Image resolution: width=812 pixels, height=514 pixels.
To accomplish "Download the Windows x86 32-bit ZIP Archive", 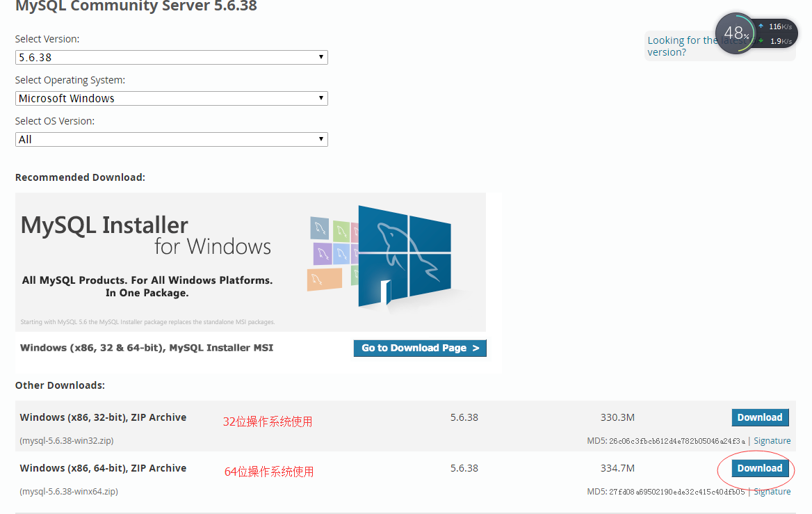I will pos(760,417).
